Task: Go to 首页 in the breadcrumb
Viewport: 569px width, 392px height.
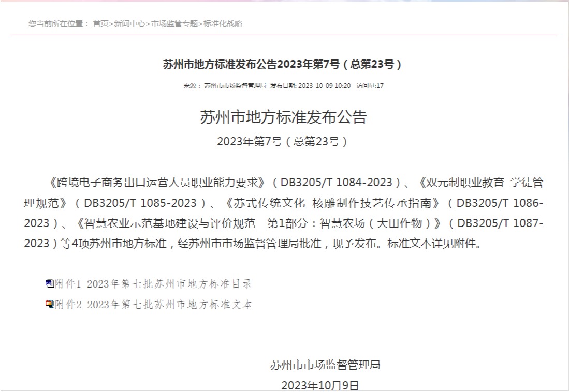Action: (x=100, y=23)
